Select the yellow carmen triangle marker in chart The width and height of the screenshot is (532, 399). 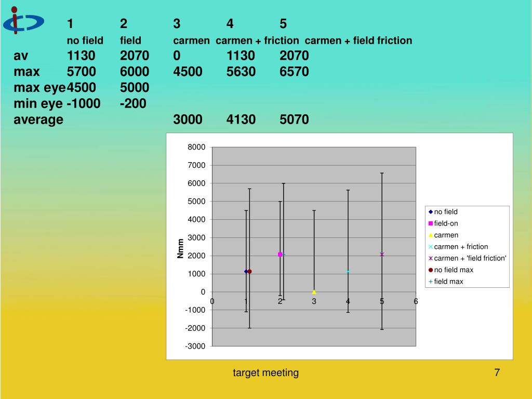click(314, 292)
